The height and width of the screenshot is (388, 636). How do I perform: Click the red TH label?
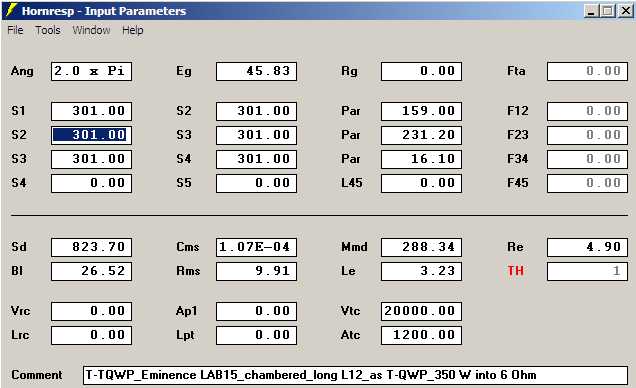(x=516, y=271)
